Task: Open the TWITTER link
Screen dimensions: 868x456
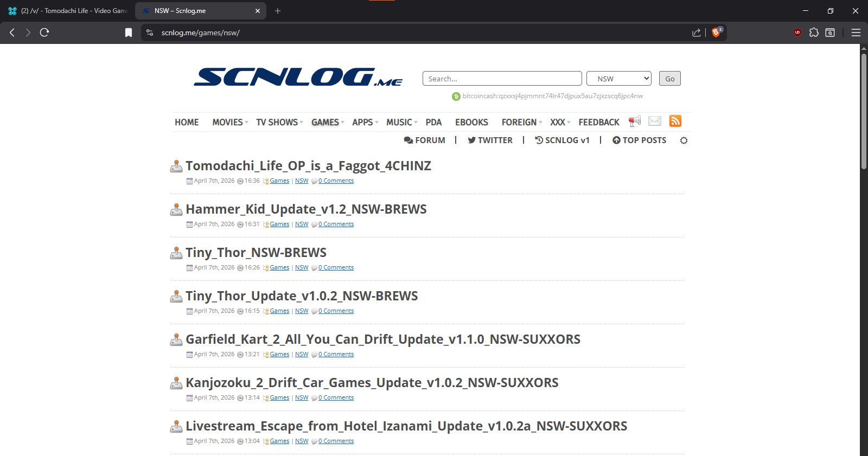Action: (490, 140)
